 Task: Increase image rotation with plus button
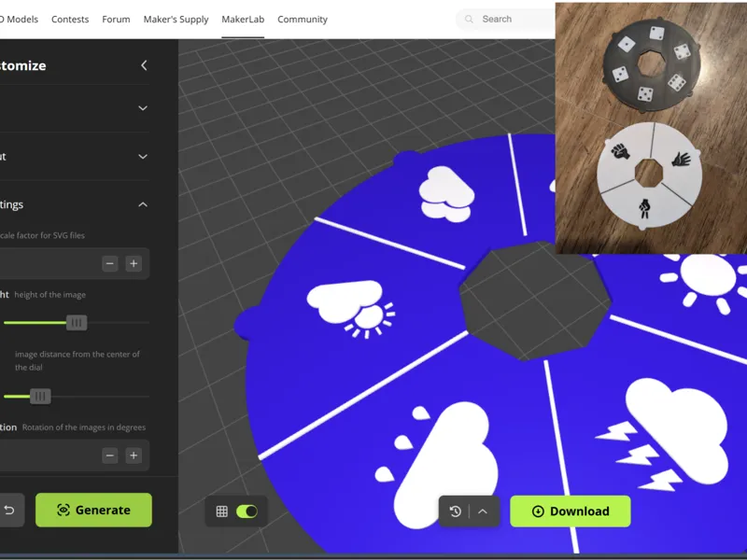[134, 455]
